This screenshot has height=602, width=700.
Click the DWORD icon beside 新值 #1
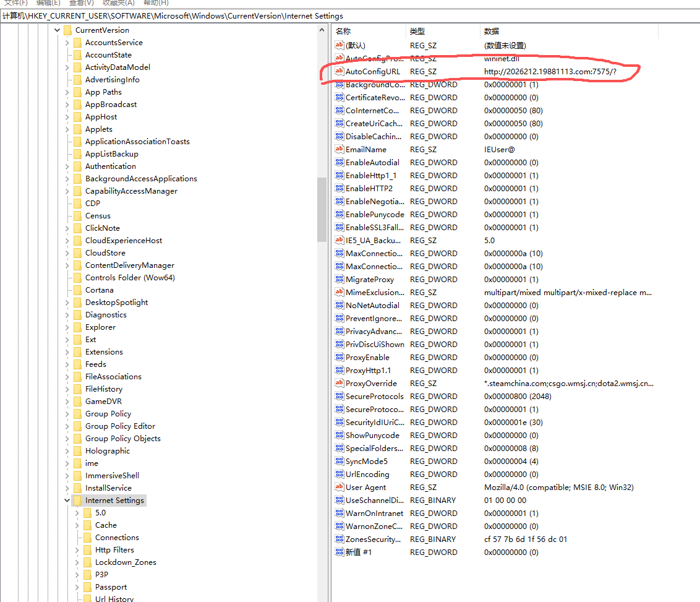coord(339,552)
